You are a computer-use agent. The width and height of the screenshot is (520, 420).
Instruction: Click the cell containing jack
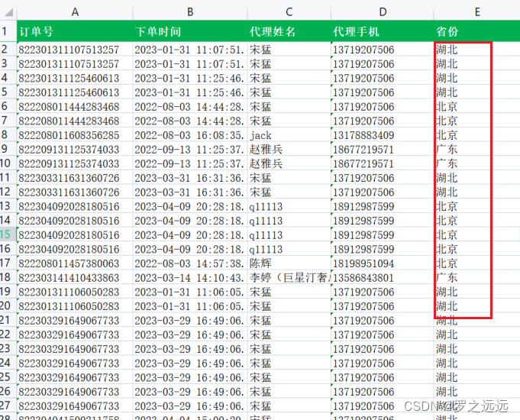(x=289, y=135)
